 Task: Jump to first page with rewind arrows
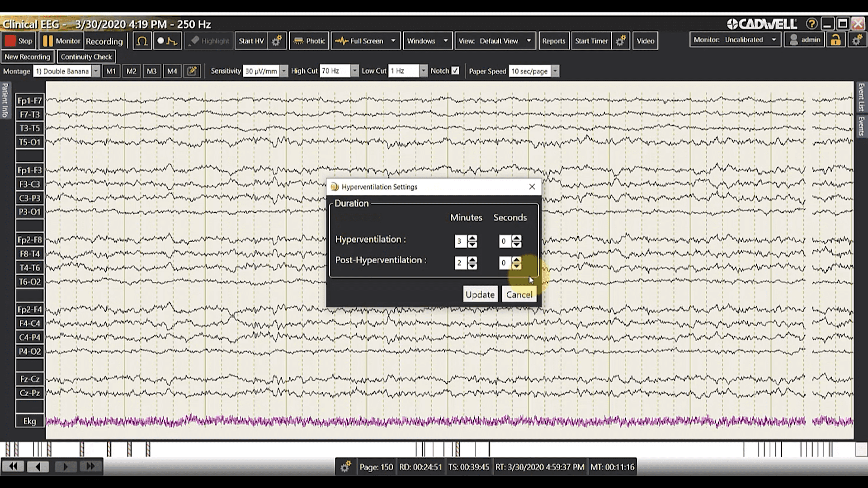click(x=13, y=466)
